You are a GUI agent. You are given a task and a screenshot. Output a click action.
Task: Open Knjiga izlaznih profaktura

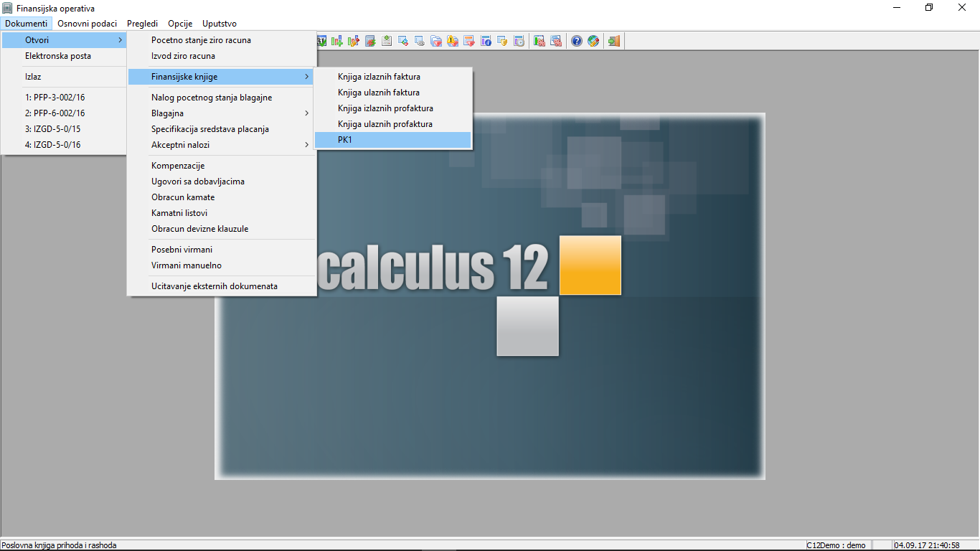pos(393,108)
